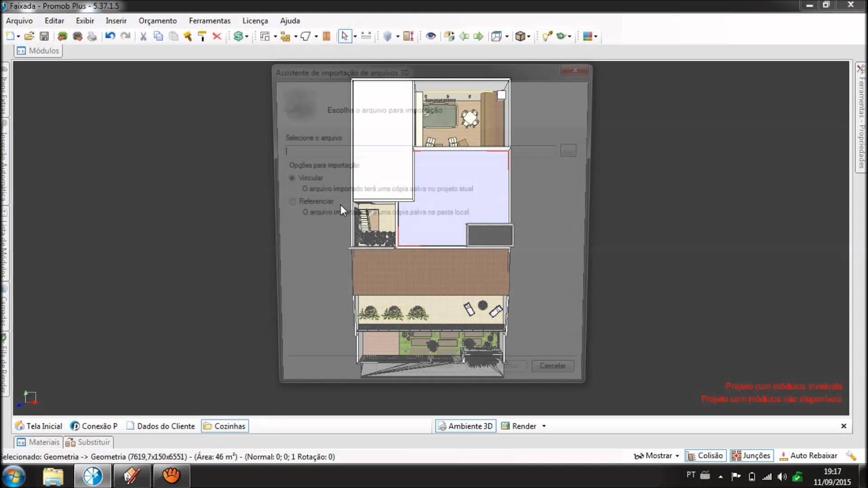Viewport: 868px width, 488px height.
Task: Click the brick wall tool icon
Action: click(x=285, y=37)
